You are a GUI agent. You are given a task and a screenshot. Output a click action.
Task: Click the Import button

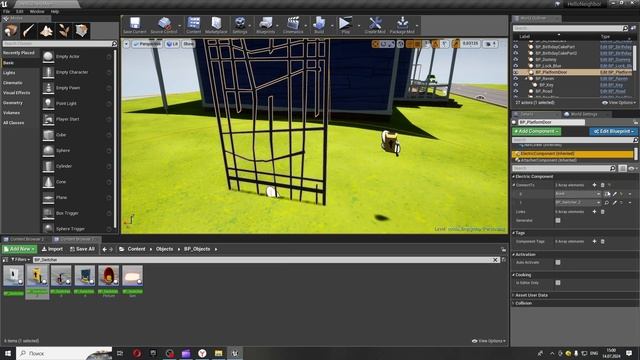coord(52,249)
